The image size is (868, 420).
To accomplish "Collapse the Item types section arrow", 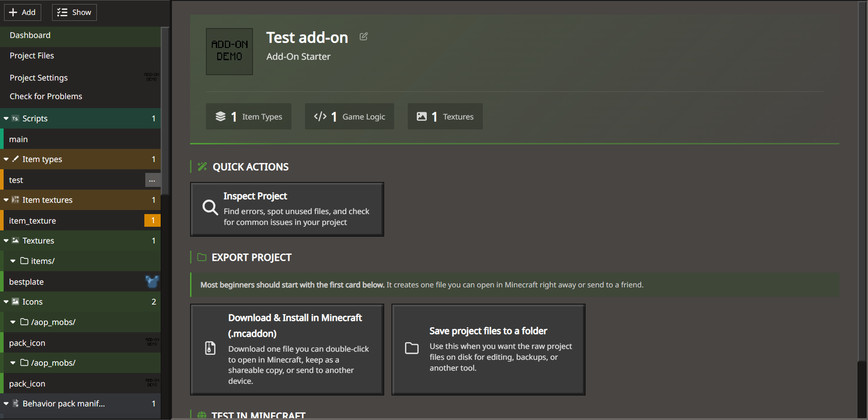I will 6,159.
